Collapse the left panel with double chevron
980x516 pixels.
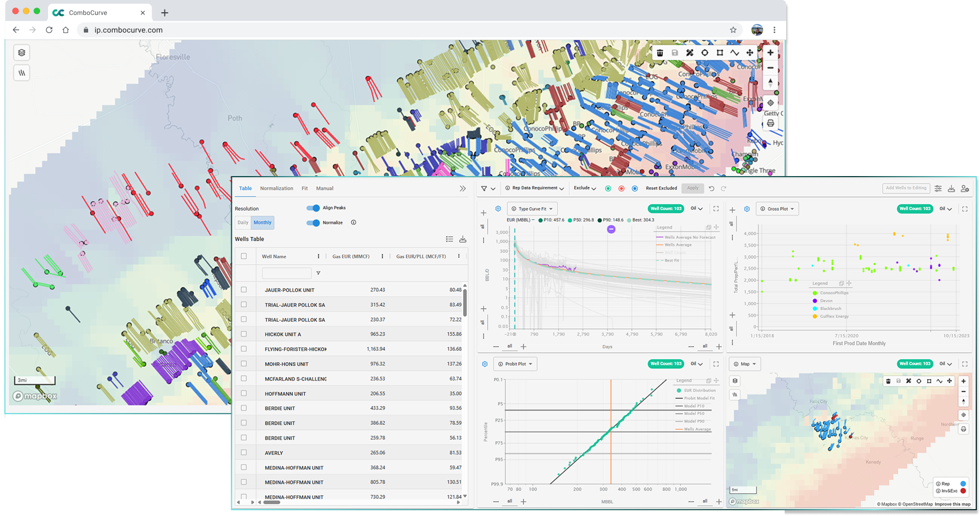tap(462, 188)
